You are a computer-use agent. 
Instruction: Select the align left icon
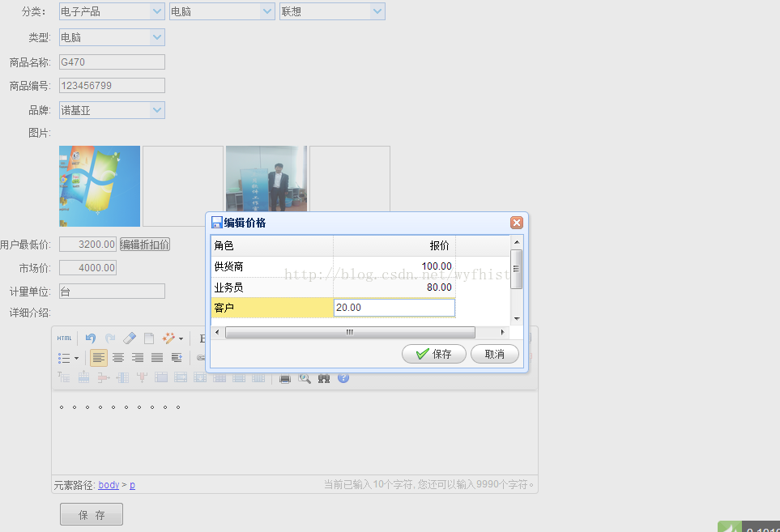coord(99,358)
